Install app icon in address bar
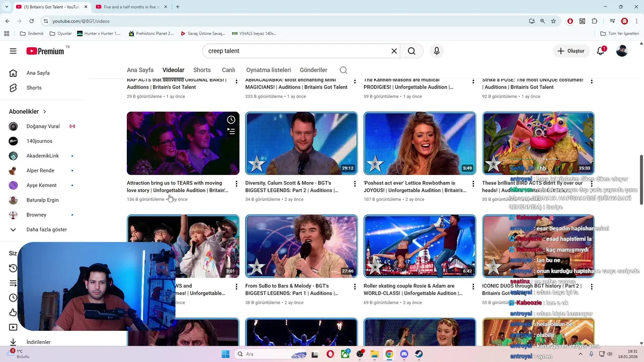 tap(532, 21)
